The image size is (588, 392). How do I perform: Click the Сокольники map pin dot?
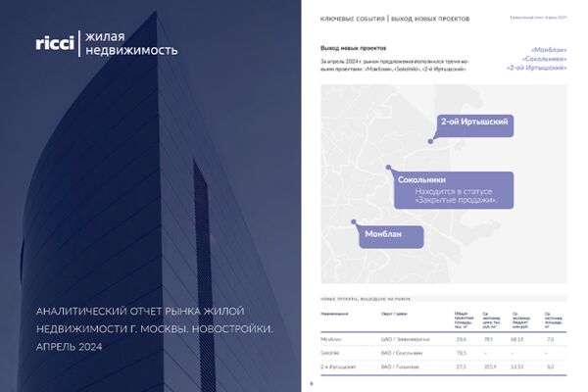388,168
